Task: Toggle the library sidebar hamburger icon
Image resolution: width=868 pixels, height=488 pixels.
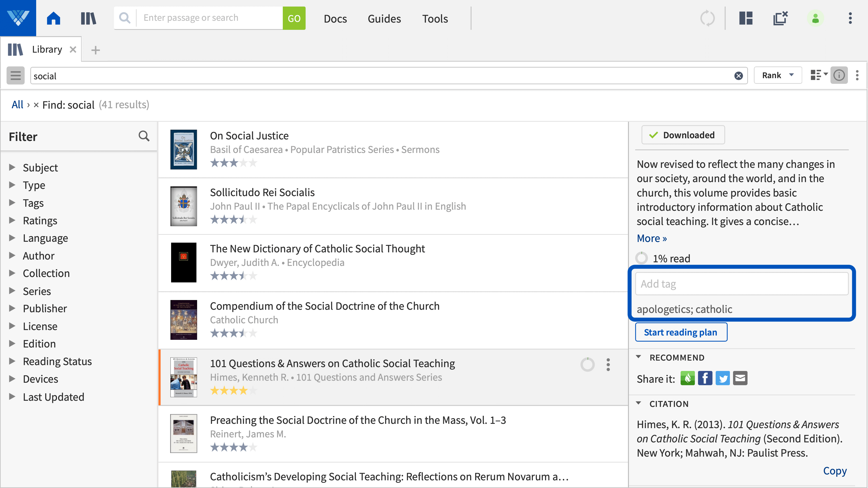Action: [x=16, y=75]
